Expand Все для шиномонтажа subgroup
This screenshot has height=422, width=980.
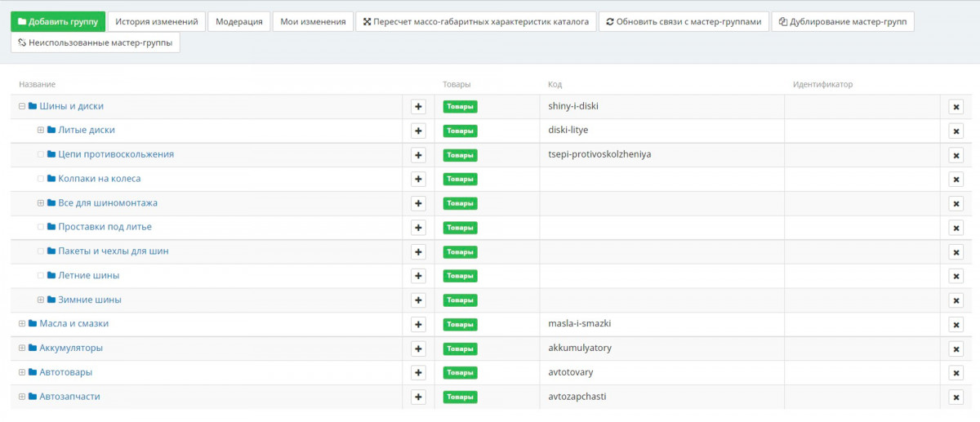coord(41,203)
